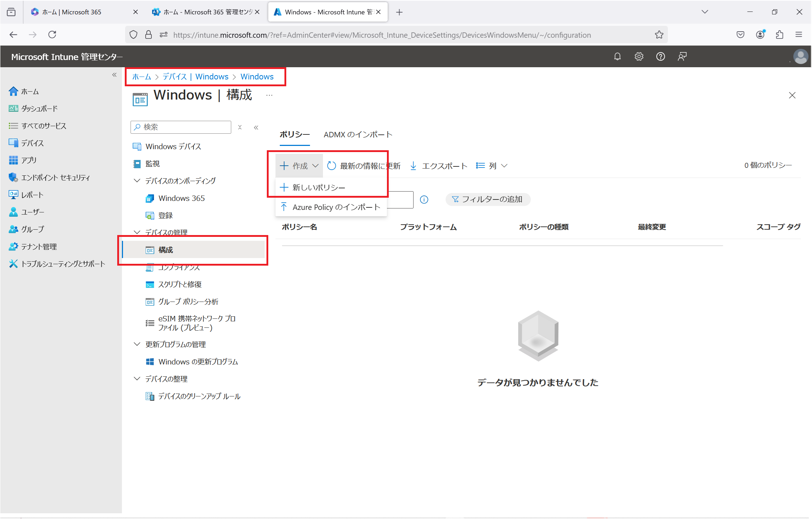The image size is (812, 519).
Task: Open Windows デバイス in the resource menu
Action: 167,147
